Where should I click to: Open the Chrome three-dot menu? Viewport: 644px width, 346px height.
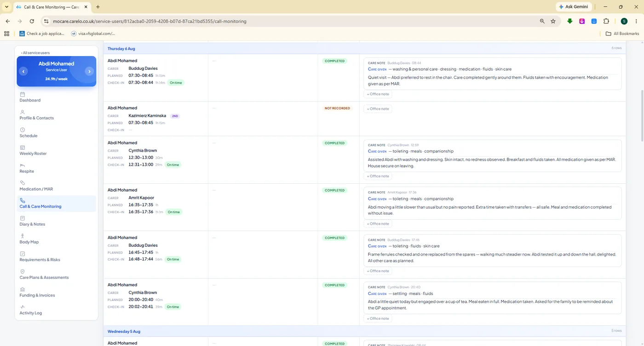(x=636, y=21)
